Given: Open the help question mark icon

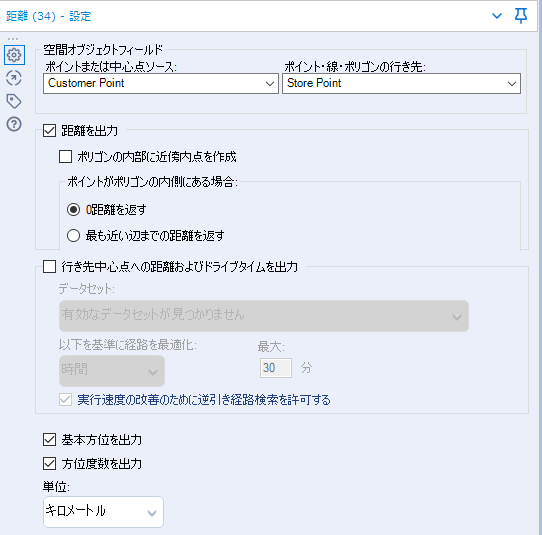Looking at the screenshot, I should pyautogui.click(x=14, y=124).
